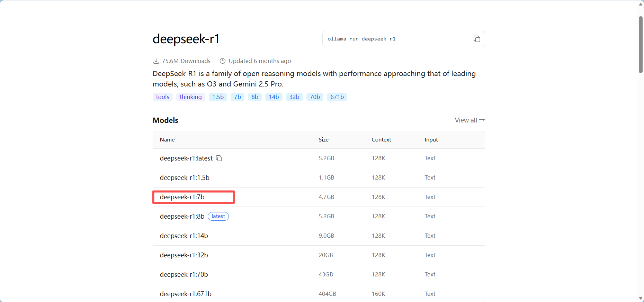The width and height of the screenshot is (644, 302).
Task: Click the Input column header
Action: pos(431,139)
